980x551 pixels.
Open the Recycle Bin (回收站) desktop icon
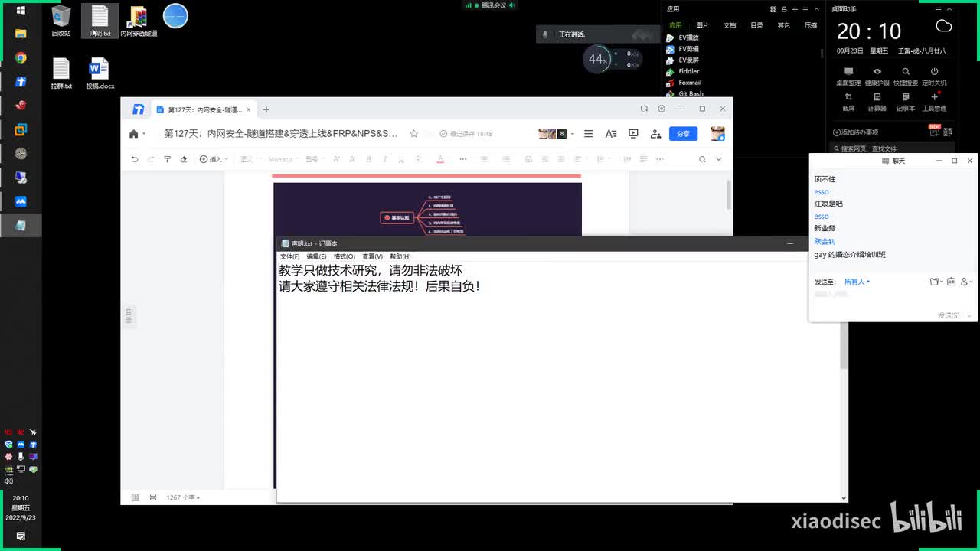tap(61, 21)
